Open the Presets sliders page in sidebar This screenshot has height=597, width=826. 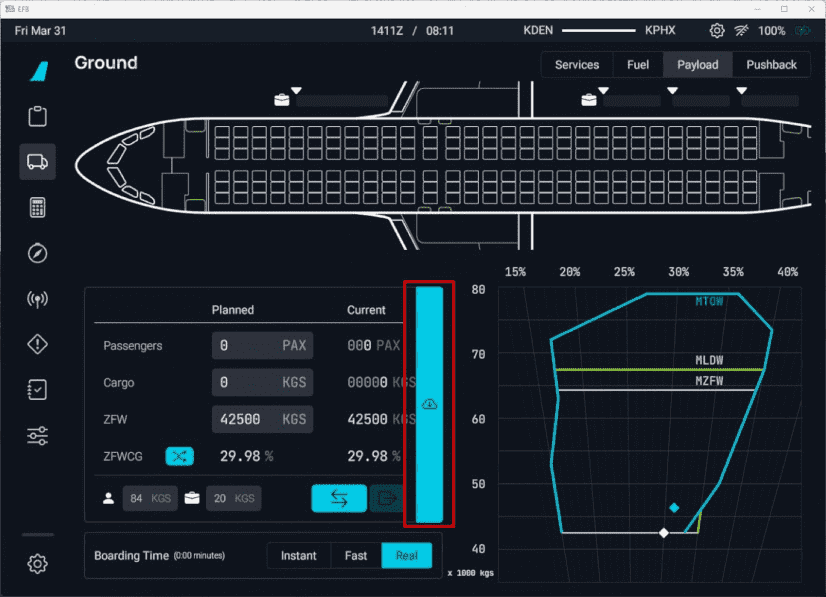click(x=38, y=436)
